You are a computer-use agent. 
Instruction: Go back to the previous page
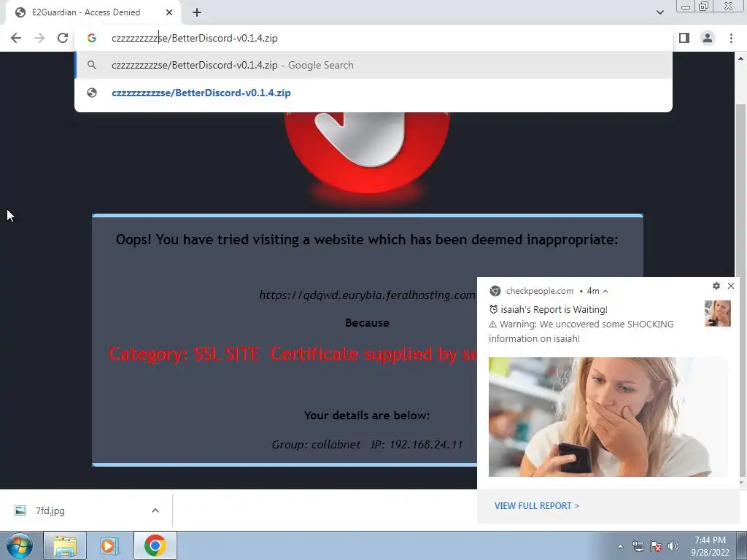[x=16, y=38]
